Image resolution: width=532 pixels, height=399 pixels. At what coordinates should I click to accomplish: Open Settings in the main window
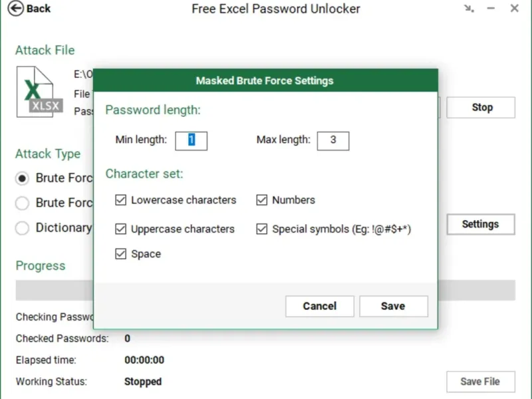click(481, 224)
